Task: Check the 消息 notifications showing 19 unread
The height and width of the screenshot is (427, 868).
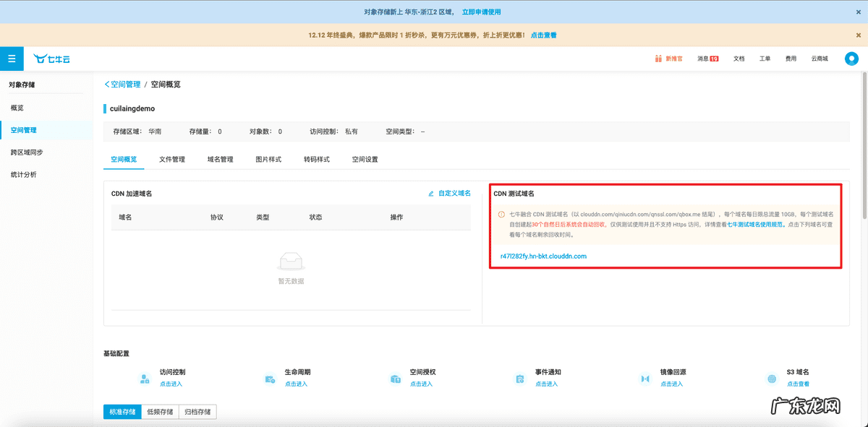Action: click(707, 59)
